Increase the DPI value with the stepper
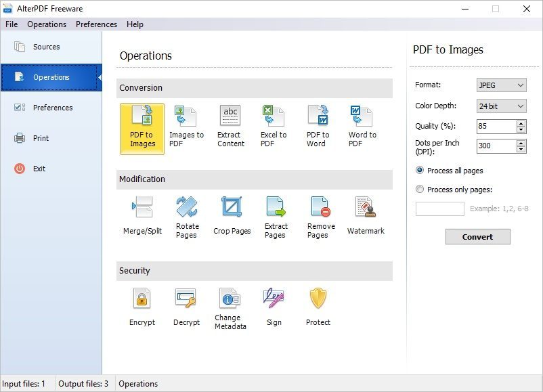Screen dimensions: 543x392 coord(520,143)
